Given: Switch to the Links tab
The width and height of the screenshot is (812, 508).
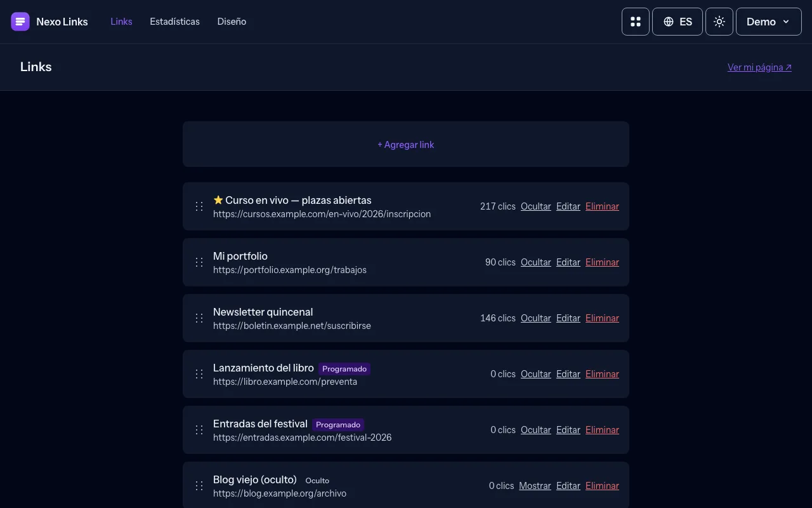Looking at the screenshot, I should (121, 22).
